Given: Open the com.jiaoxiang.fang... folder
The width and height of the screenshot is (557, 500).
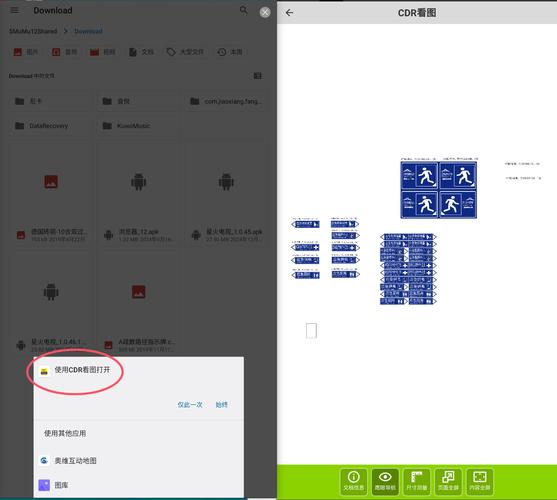Looking at the screenshot, I should [226, 101].
